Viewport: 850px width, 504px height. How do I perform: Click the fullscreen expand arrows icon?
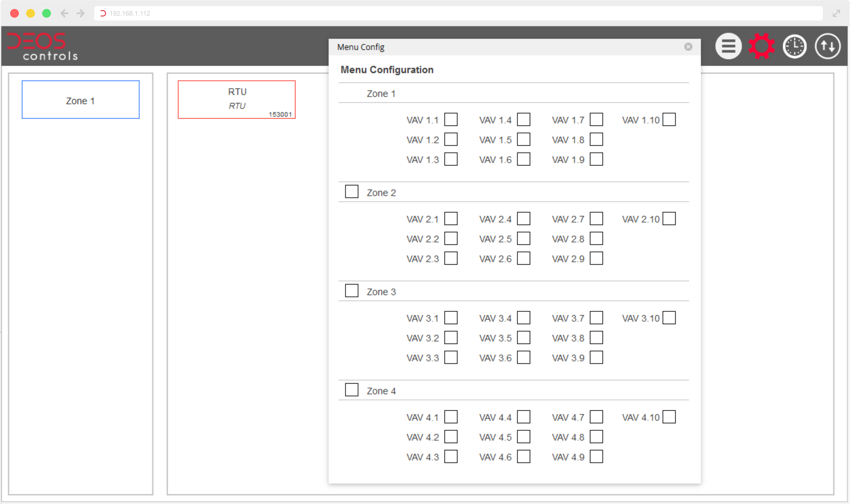click(836, 13)
